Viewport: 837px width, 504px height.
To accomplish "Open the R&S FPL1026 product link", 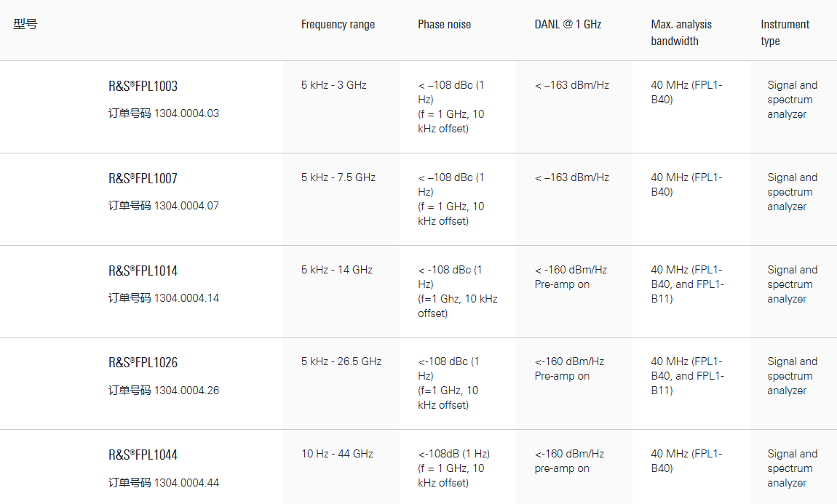I will point(143,363).
